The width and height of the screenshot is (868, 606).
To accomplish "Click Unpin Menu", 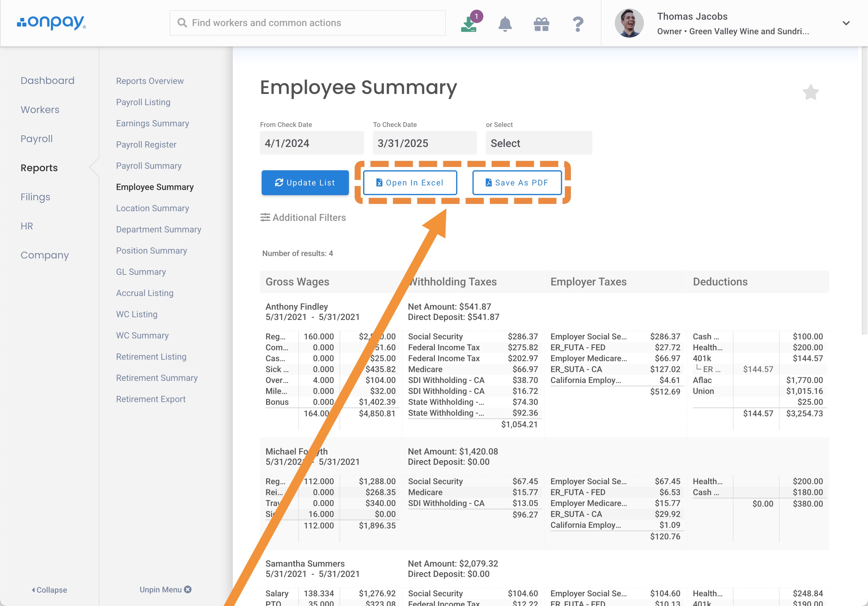I will pyautogui.click(x=165, y=589).
